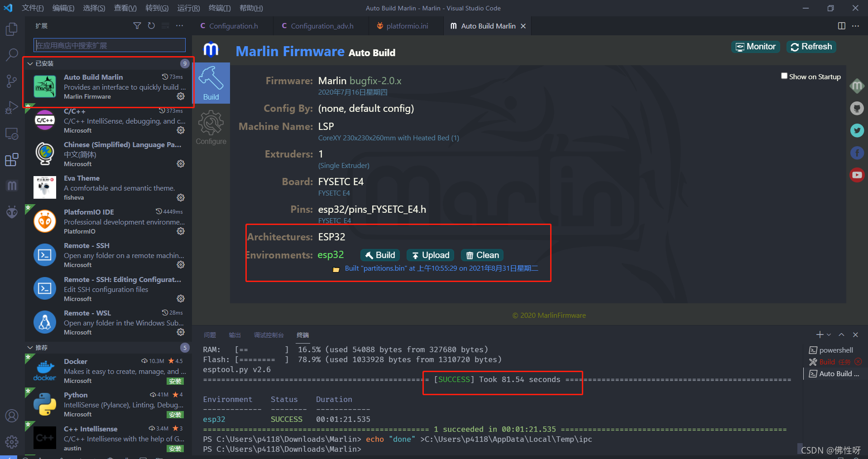Select the Configure gear panel icon

click(211, 128)
